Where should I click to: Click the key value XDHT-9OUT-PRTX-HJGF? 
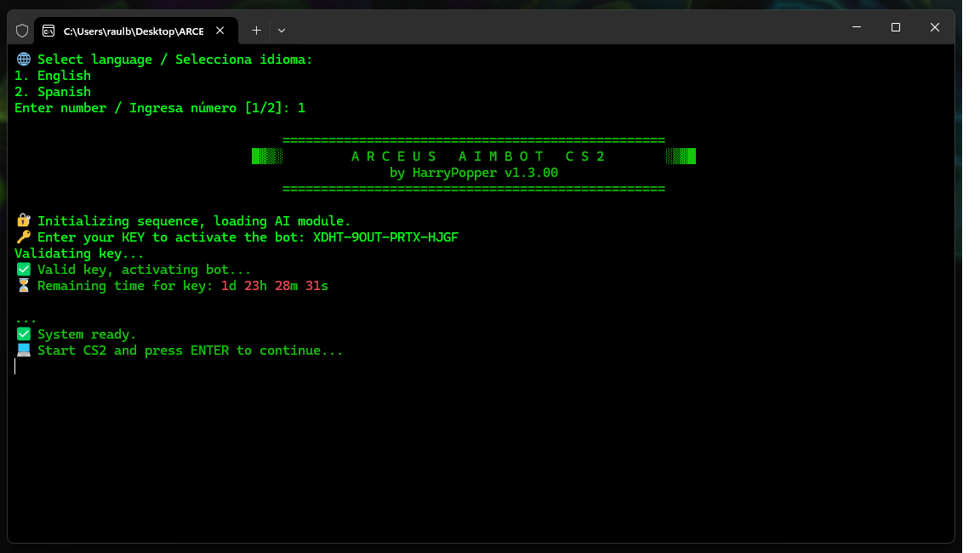click(x=385, y=237)
